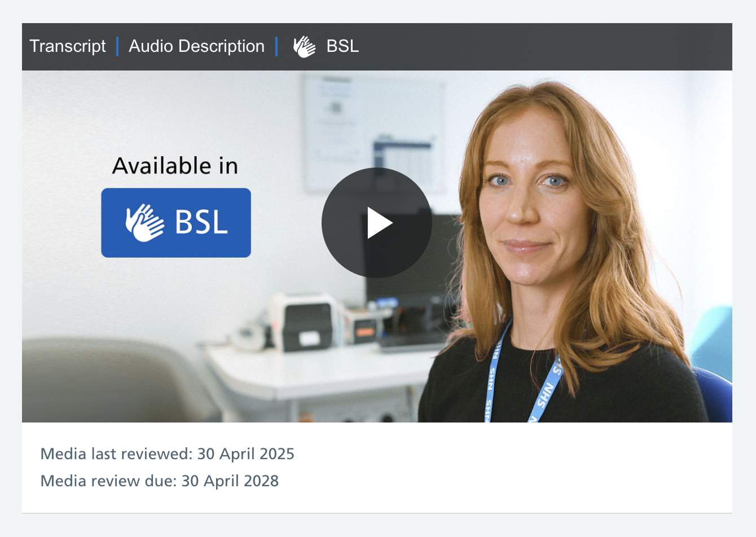Open the BSL link in the top bar

tap(342, 46)
